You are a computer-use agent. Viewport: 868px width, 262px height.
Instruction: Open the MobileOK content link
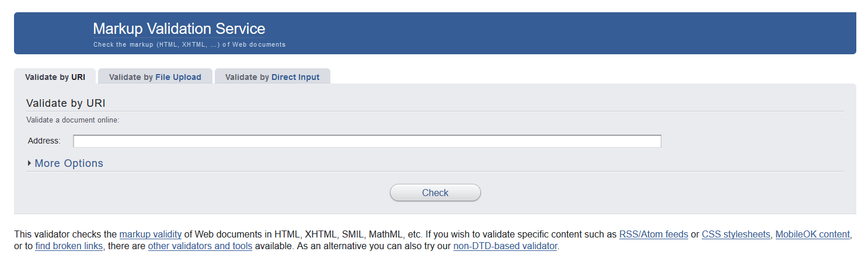point(813,235)
